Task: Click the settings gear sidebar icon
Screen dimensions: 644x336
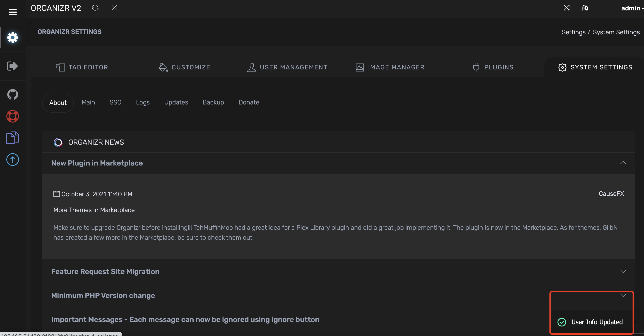Action: click(12, 38)
